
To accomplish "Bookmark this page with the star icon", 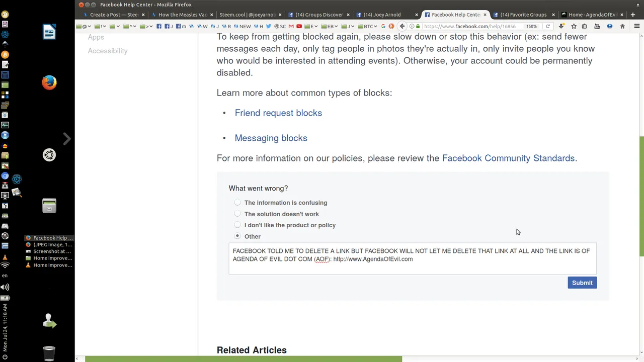I will [574, 26].
